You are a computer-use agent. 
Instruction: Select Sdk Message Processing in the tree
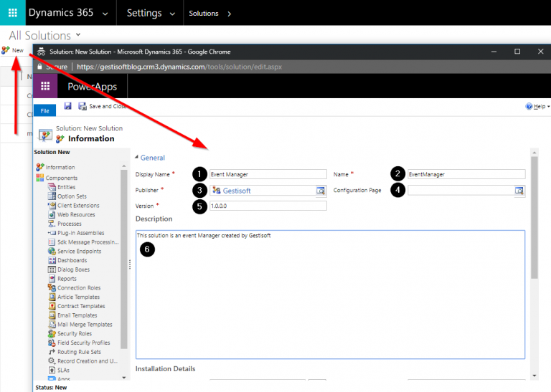pos(88,242)
